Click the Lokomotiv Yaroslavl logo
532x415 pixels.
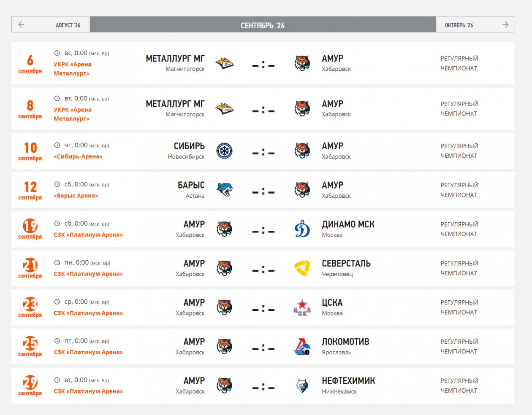(x=302, y=347)
